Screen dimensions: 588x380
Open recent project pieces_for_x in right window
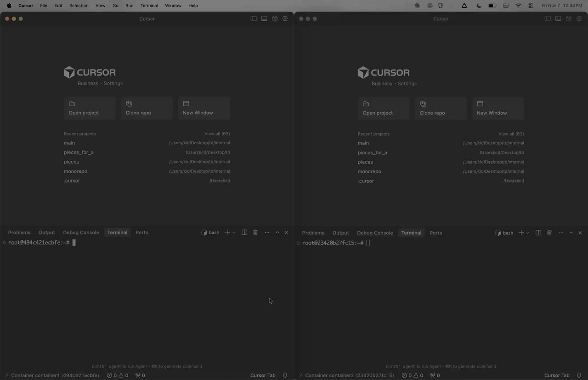point(441,153)
